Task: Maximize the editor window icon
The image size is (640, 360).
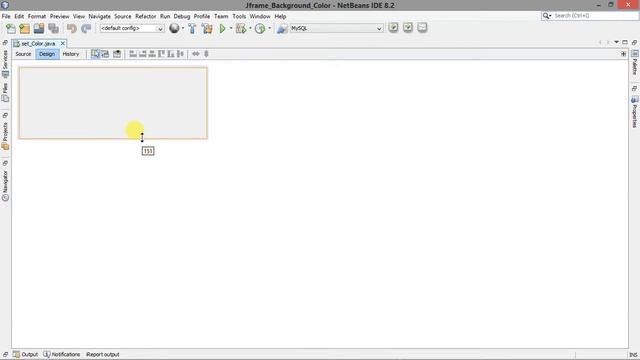Action: tap(624, 42)
